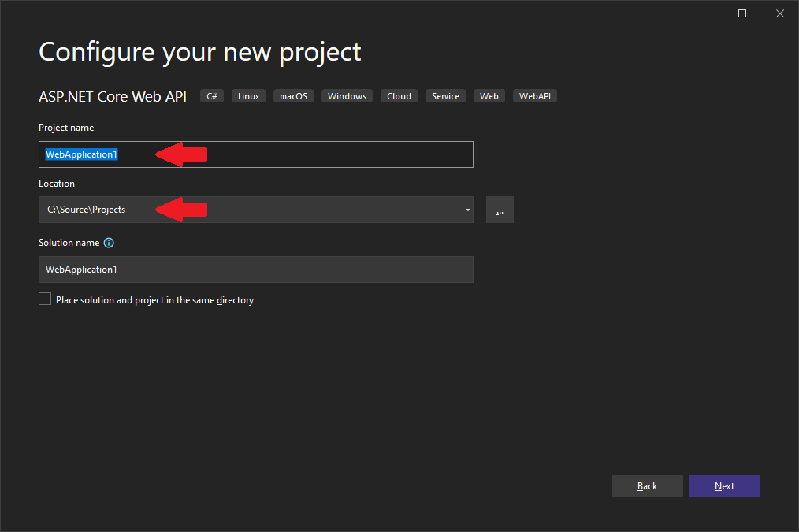Click the WebAPI project tag
The image size is (799, 532).
pyautogui.click(x=534, y=95)
